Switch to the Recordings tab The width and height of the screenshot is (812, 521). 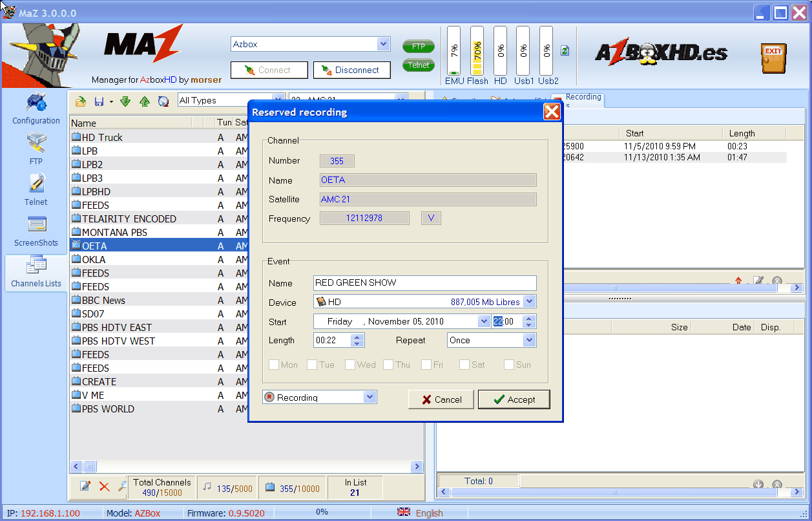[x=578, y=100]
